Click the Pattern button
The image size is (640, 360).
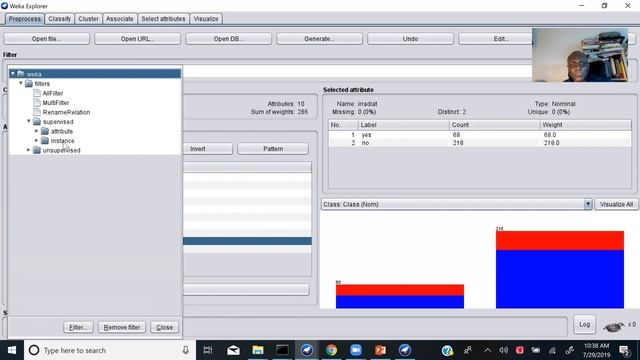pyautogui.click(x=273, y=149)
